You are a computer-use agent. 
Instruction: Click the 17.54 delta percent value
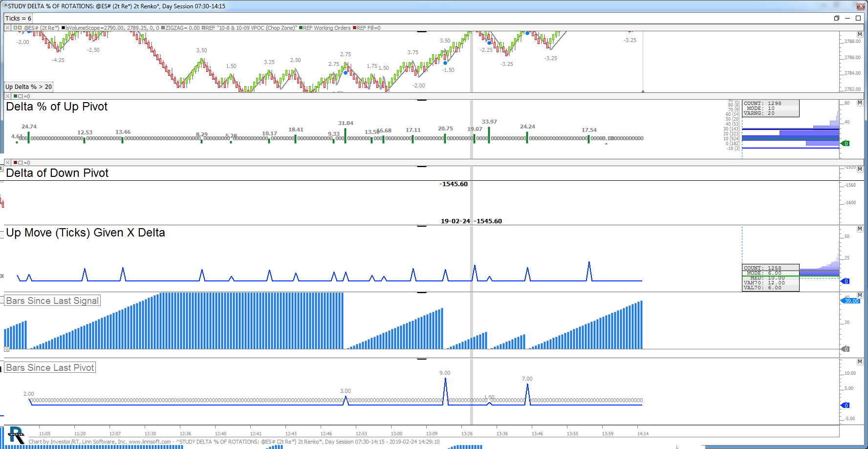(589, 130)
